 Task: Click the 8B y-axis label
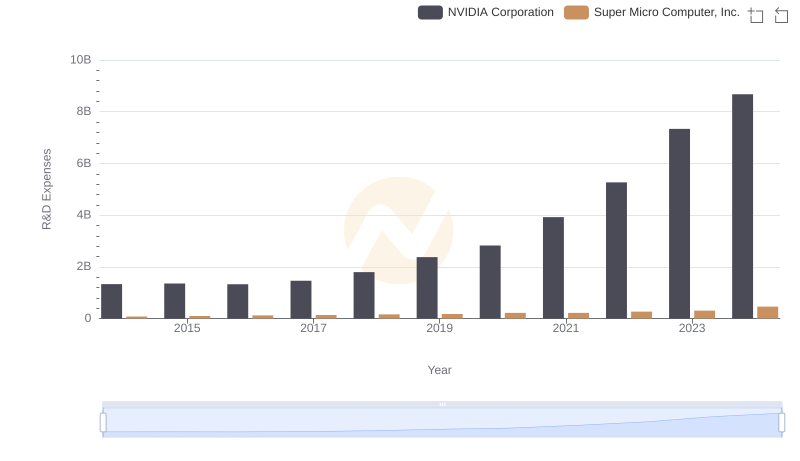tap(84, 111)
